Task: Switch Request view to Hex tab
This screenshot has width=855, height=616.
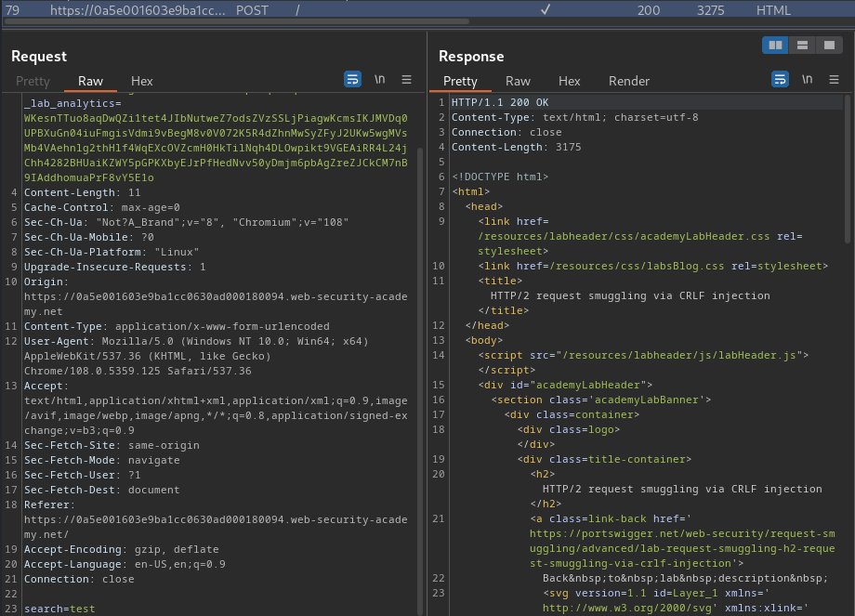Action: pos(142,81)
